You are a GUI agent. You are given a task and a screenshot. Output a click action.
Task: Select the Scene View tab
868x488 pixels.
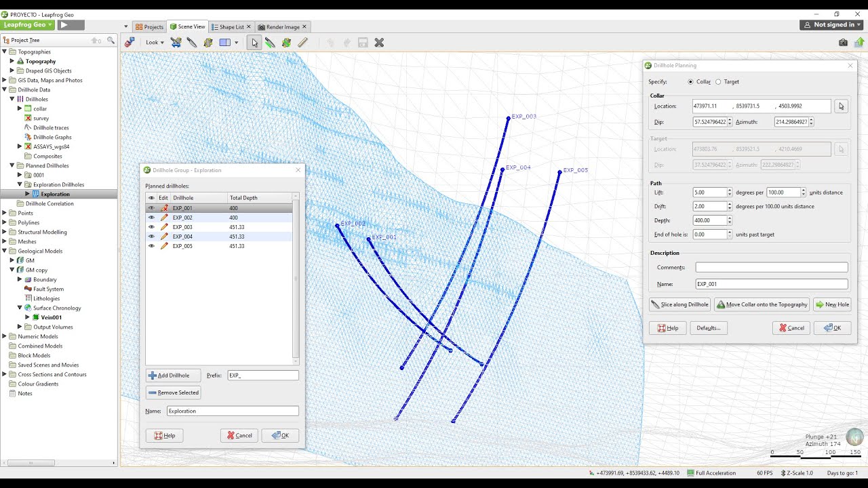pyautogui.click(x=187, y=27)
